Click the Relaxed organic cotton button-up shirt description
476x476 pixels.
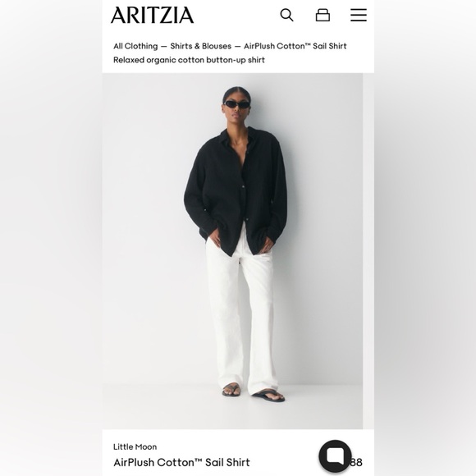point(189,60)
